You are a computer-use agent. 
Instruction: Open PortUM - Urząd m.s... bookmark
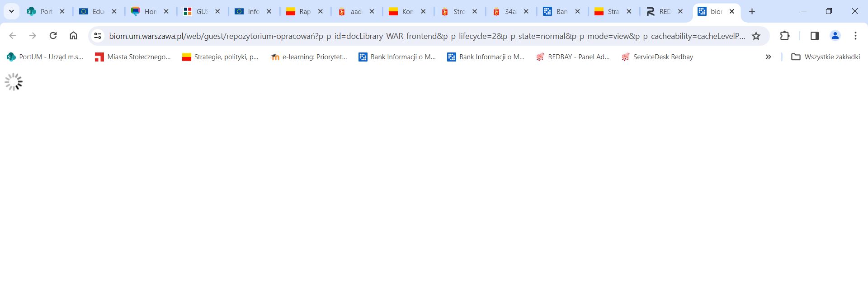(x=45, y=57)
